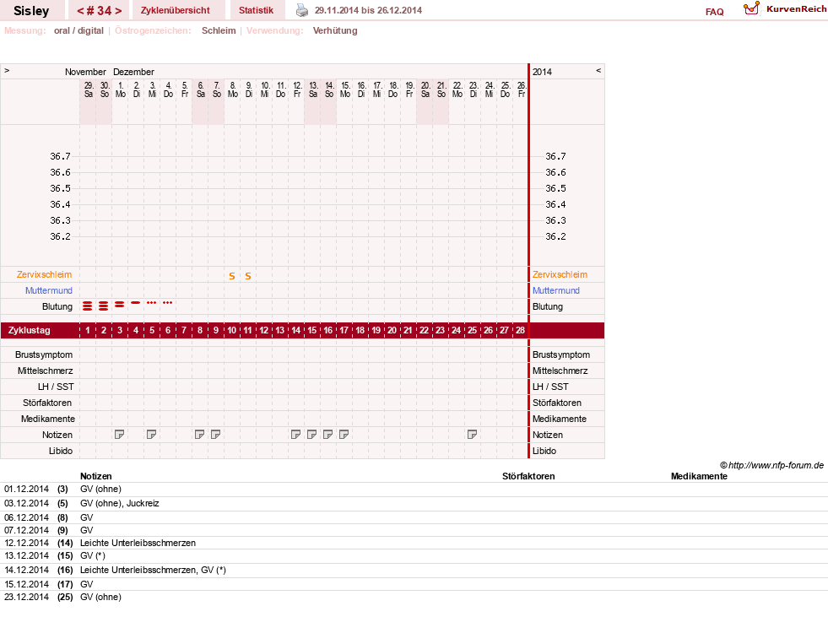Image resolution: width=828 pixels, height=644 pixels.
Task: Switch to the Statistik tab
Action: click(256, 10)
